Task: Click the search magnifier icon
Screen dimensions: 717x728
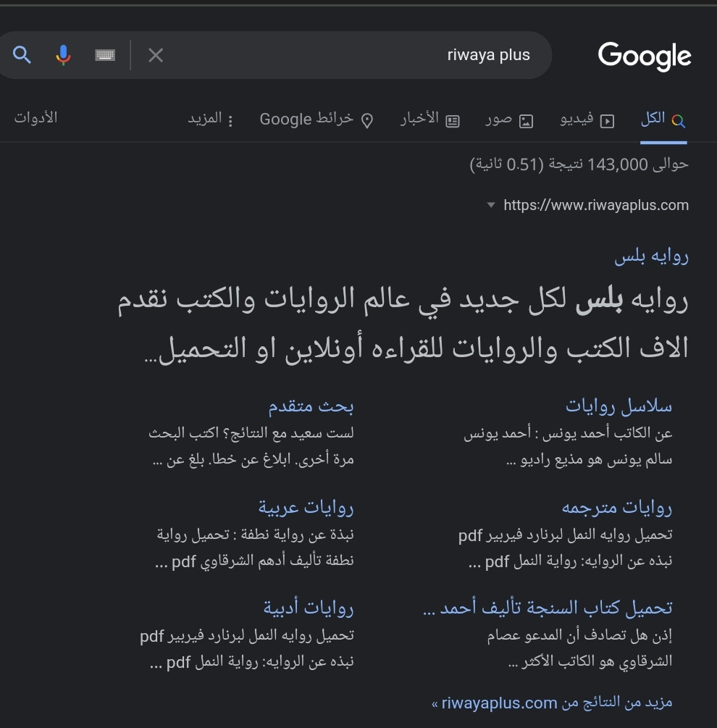Action: (22, 54)
